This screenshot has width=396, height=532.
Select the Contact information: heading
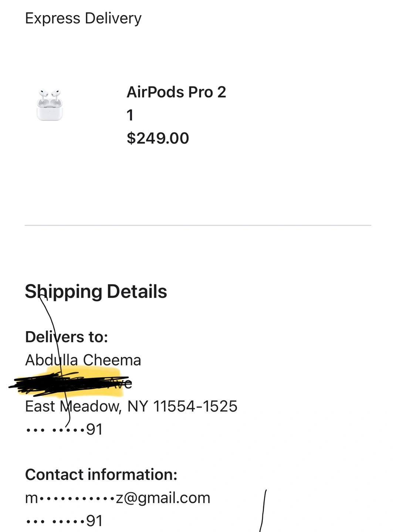pyautogui.click(x=101, y=475)
